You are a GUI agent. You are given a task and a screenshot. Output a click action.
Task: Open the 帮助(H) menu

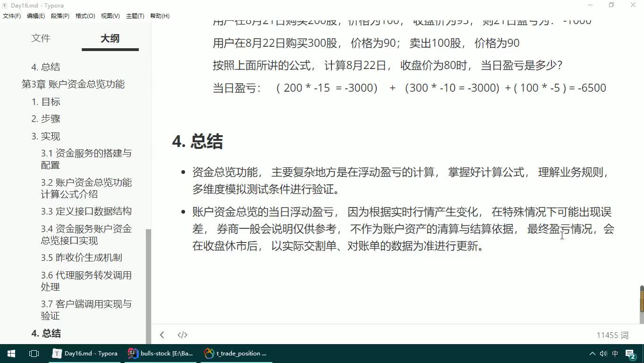160,16
